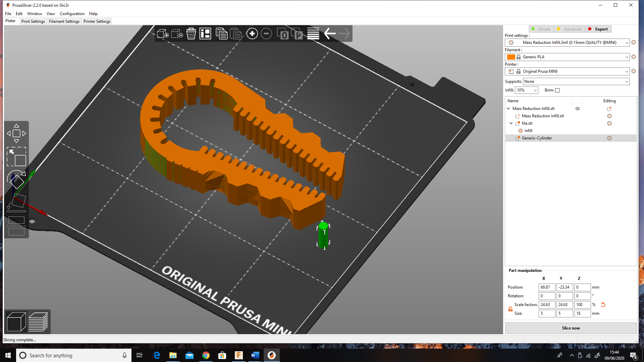
Task: Open Google Chrome from taskbar
Action: pyautogui.click(x=206, y=355)
